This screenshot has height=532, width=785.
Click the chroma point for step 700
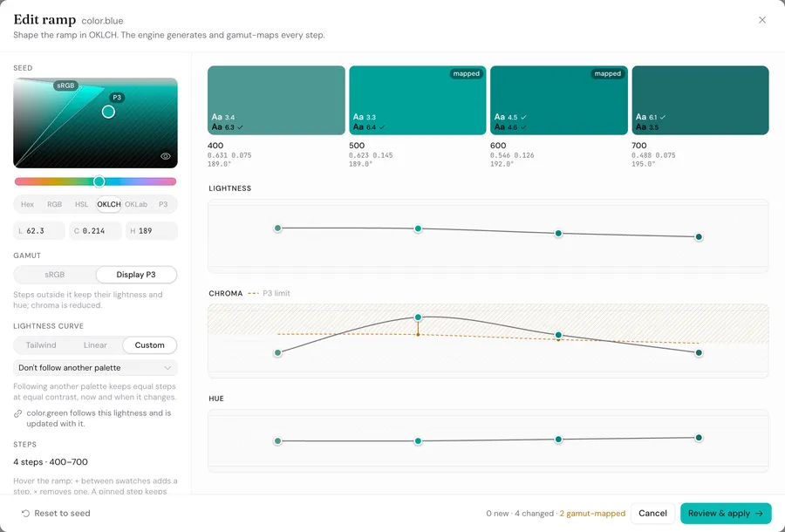click(x=699, y=353)
